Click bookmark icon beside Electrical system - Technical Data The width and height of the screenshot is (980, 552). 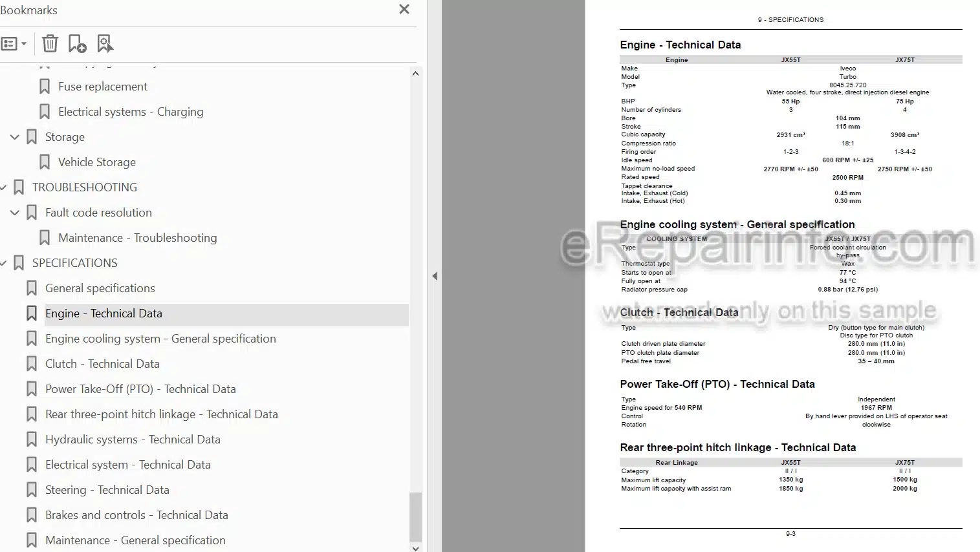pyautogui.click(x=32, y=465)
